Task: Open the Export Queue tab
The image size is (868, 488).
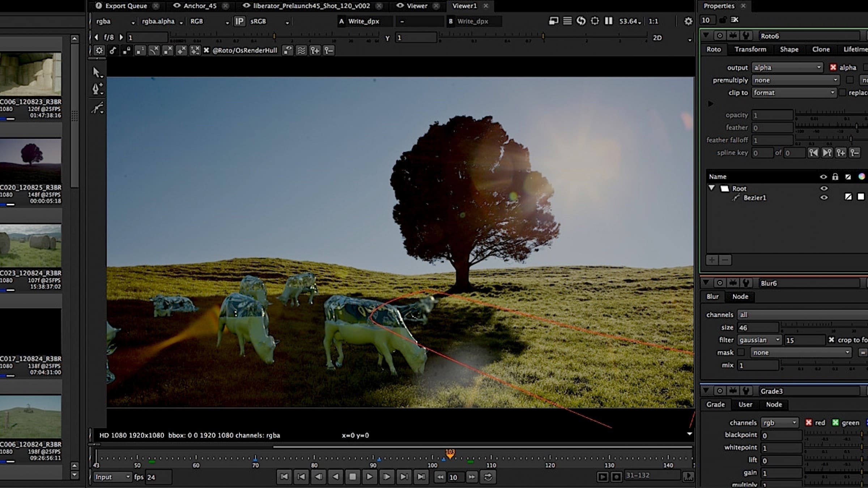Action: [126, 6]
